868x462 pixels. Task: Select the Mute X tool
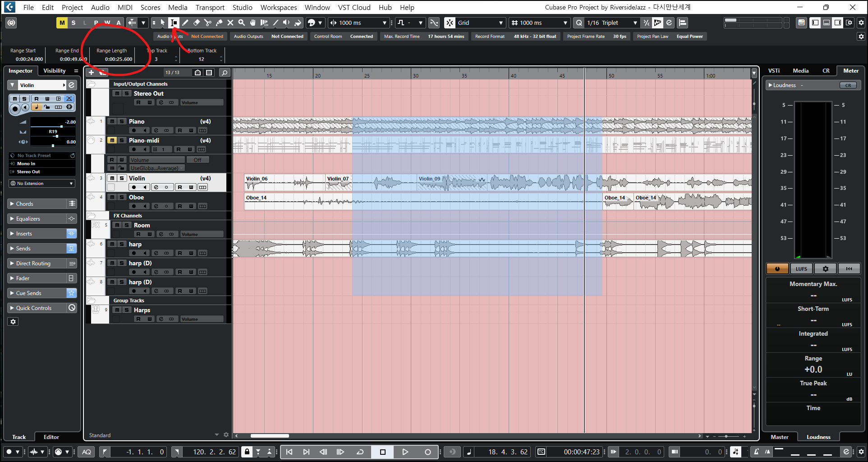(230, 23)
